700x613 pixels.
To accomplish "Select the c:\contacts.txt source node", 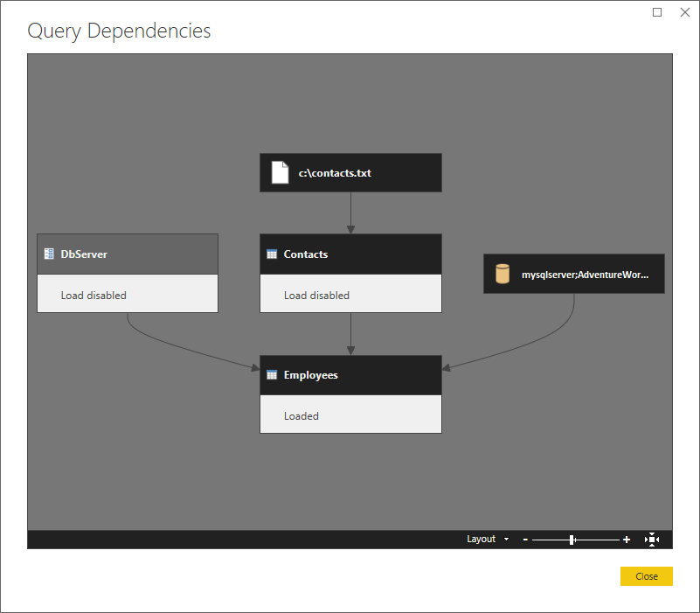I will point(350,172).
